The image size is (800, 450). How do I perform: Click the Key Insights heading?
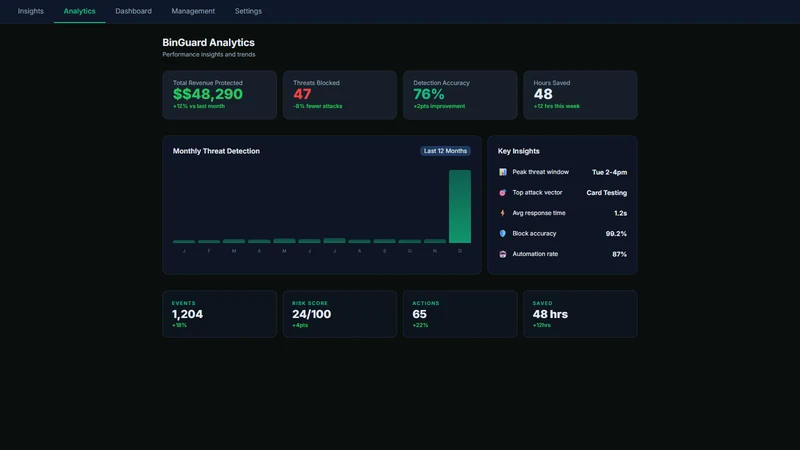518,151
